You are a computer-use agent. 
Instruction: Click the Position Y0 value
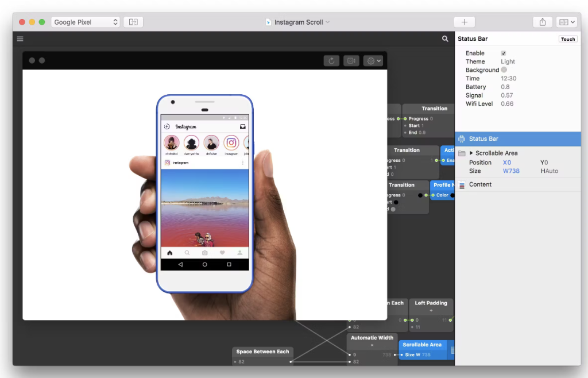[x=544, y=163]
